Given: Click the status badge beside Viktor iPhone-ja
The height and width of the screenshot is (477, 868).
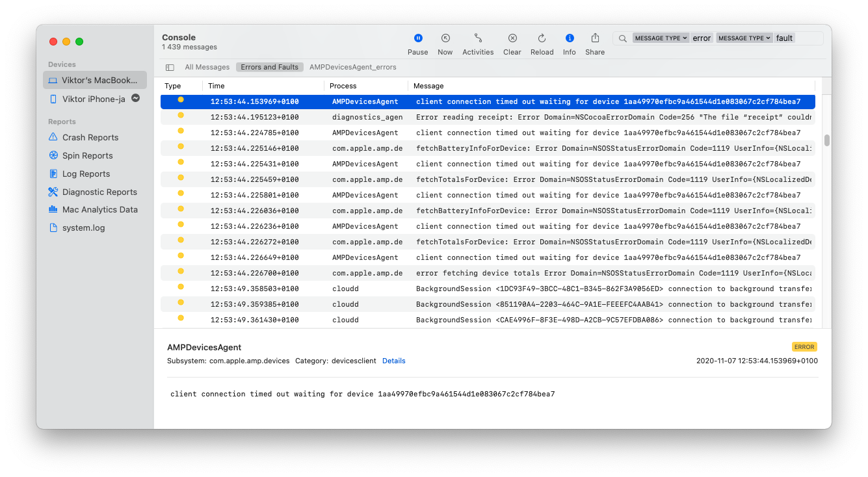Looking at the screenshot, I should point(135,99).
